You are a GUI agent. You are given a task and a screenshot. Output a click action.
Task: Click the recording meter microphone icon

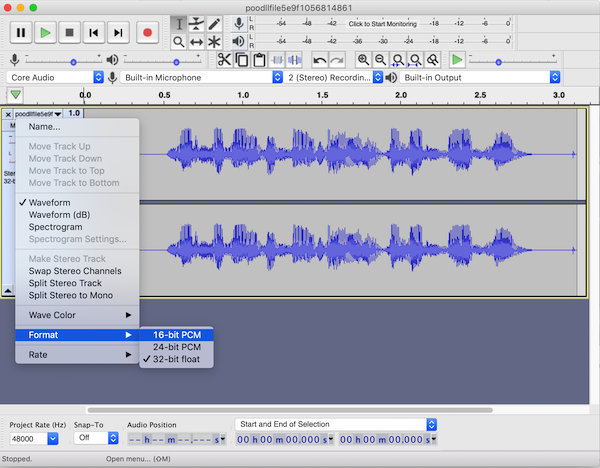pos(239,24)
